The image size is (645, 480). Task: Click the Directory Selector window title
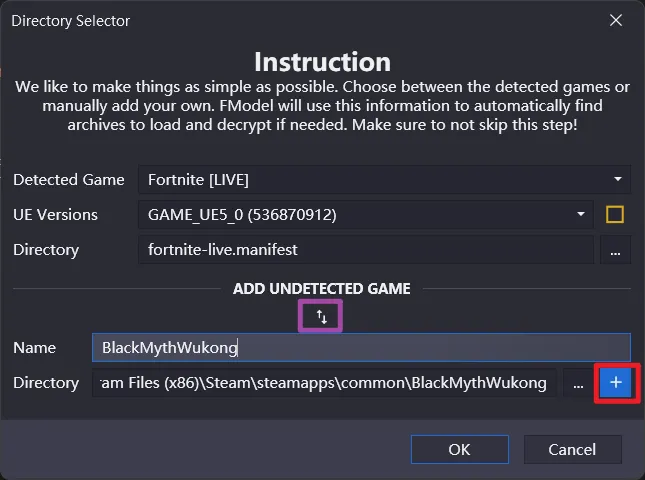click(71, 20)
